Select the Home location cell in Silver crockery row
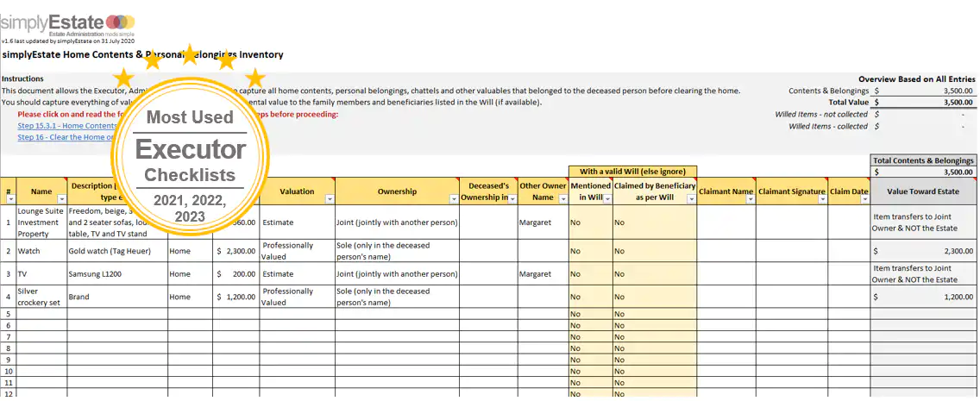Image resolution: width=980 pixels, height=401 pixels. [x=191, y=297]
